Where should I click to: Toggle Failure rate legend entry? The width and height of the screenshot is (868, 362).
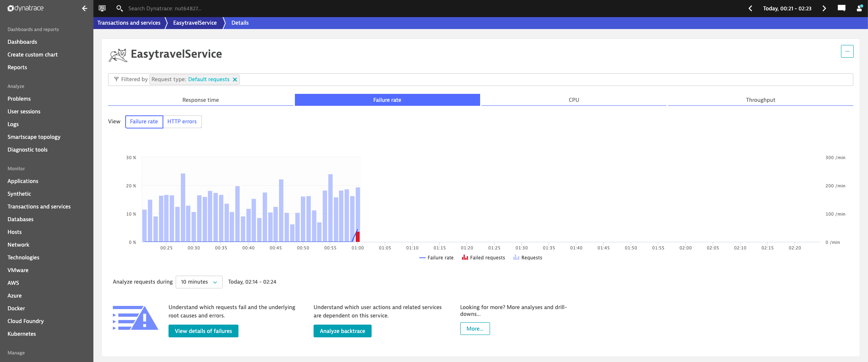436,258
